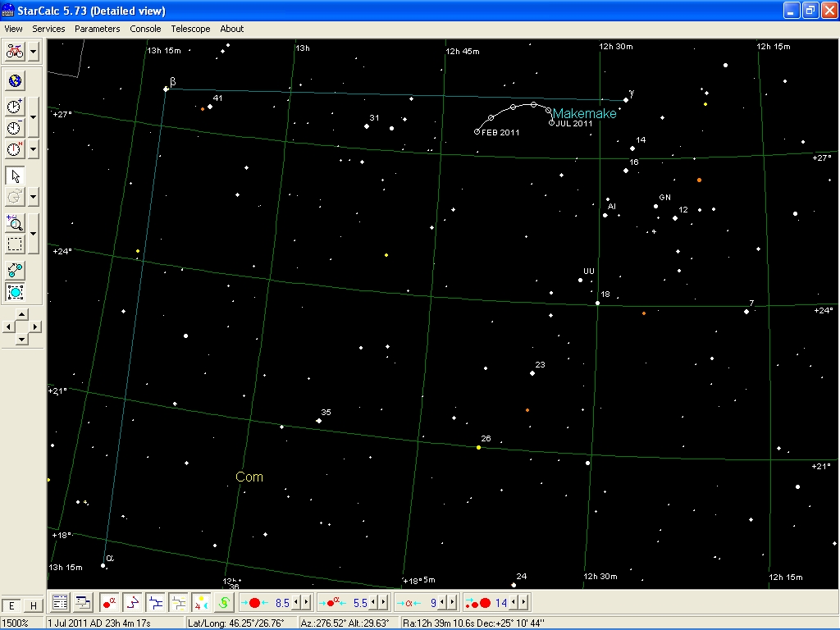The image size is (840, 630).
Task: Click the Lat/Long 46.25°/26.76° status field
Action: (242, 623)
